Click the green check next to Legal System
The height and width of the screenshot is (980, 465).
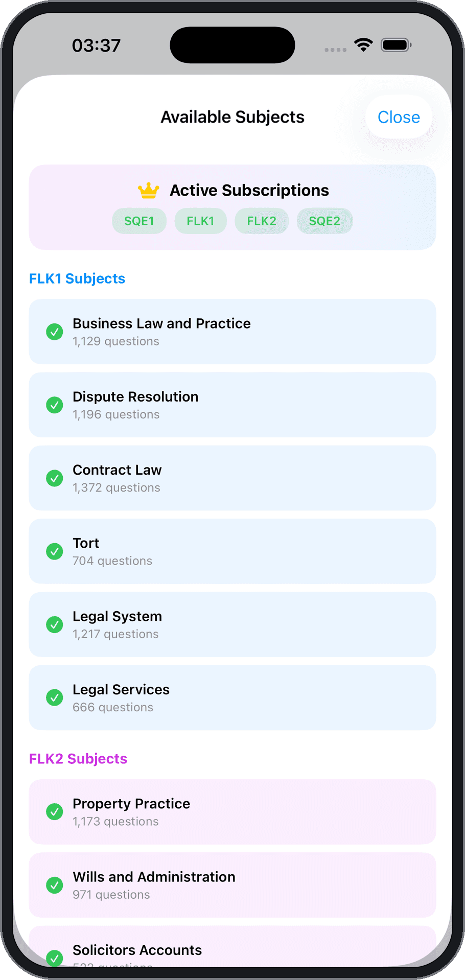[55, 624]
